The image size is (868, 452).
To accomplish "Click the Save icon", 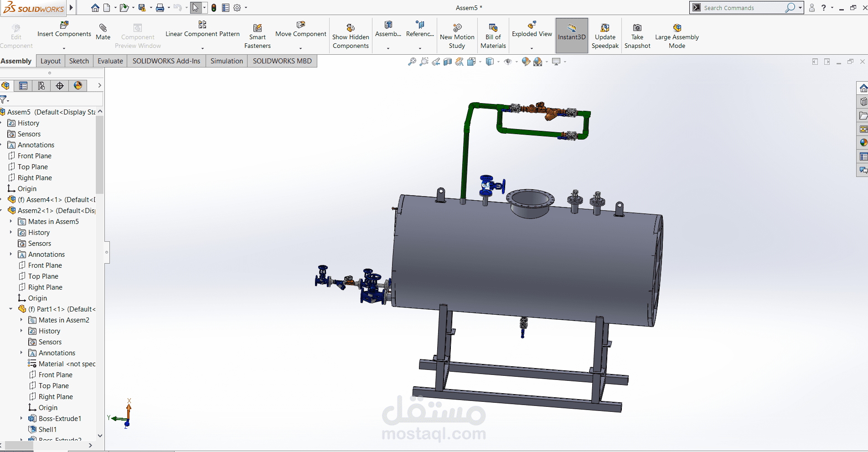I will [142, 8].
